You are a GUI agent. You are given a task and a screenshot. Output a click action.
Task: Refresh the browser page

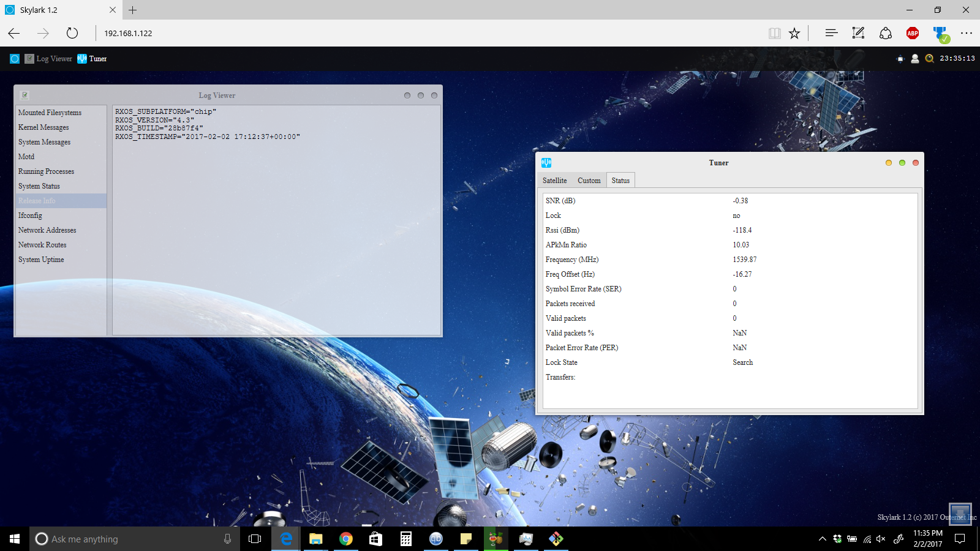(x=72, y=33)
